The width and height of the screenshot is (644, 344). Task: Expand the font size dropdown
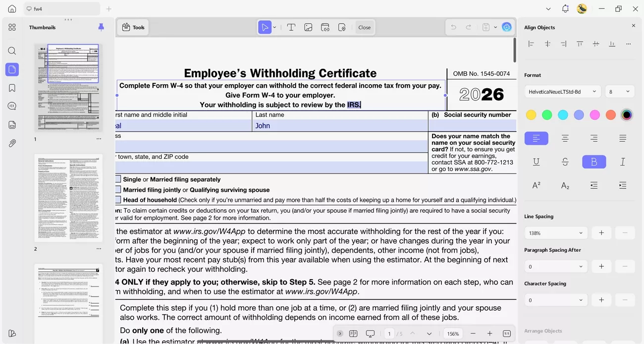tap(619, 92)
